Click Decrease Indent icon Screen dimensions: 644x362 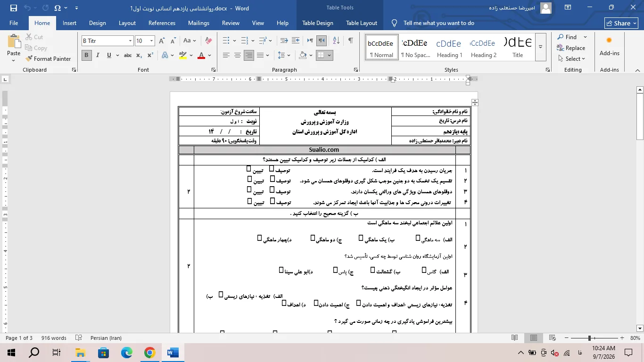284,41
